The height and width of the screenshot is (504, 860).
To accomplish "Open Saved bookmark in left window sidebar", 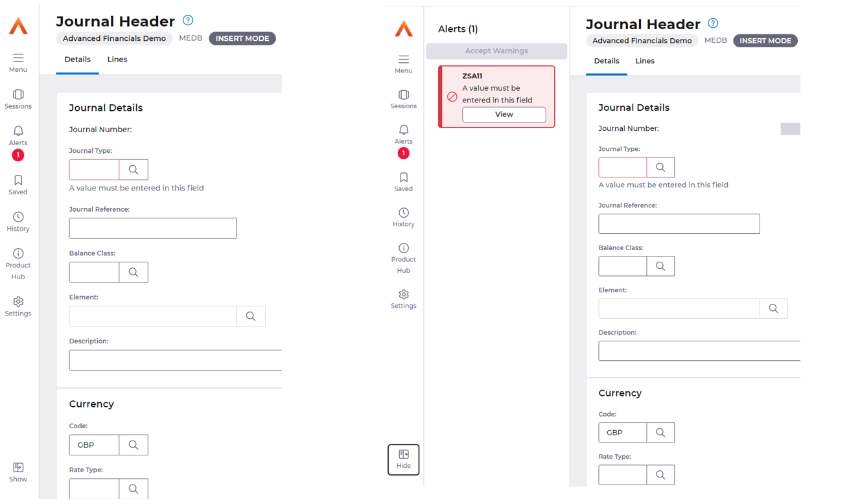I will click(x=18, y=185).
